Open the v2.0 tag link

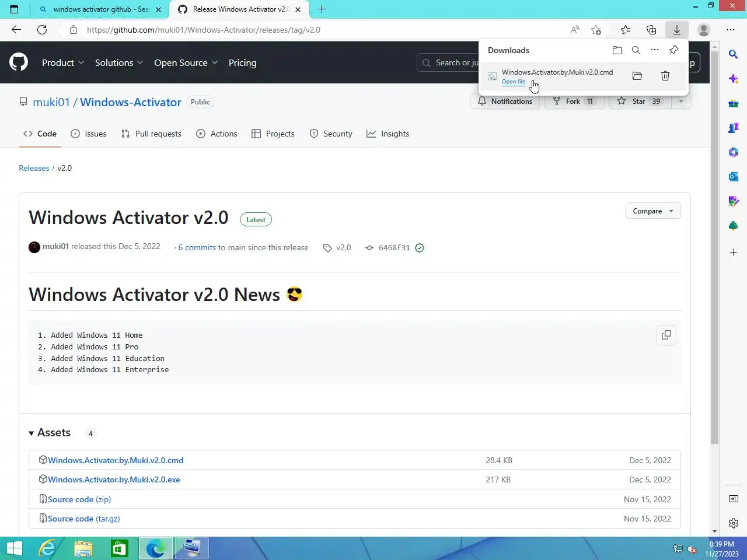337,248
